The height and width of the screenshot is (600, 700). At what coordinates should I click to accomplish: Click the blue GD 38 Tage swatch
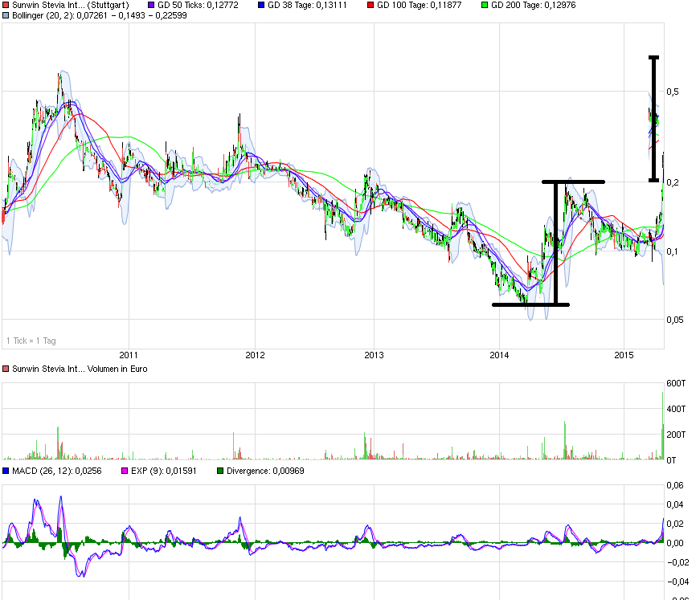[x=261, y=5]
